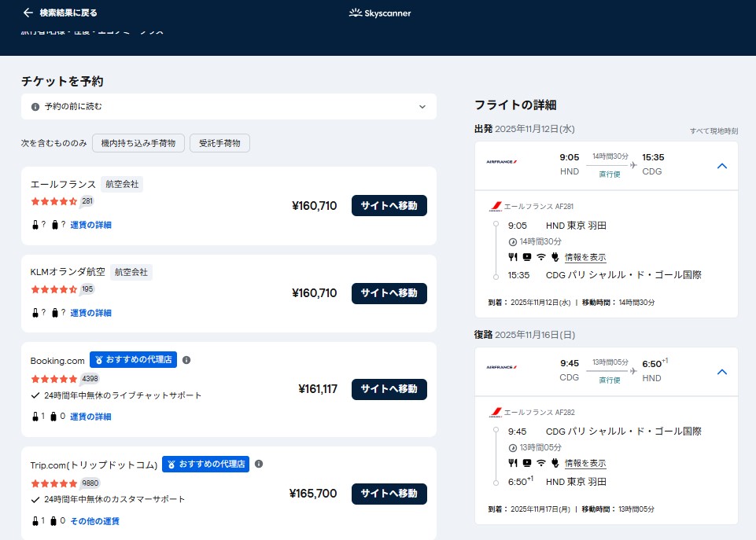Click price ¥161,117
This screenshot has width=756, height=540.
(318, 389)
